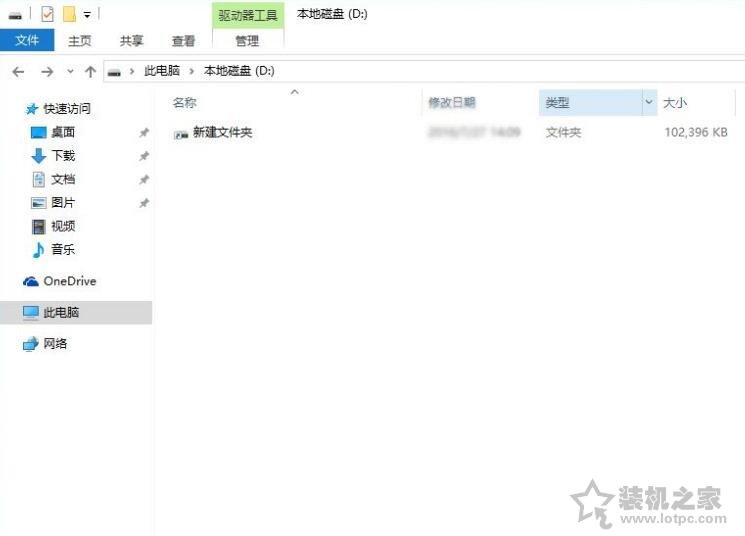The height and width of the screenshot is (536, 745).
Task: Click the pin icon next to 桌面
Action: point(143,133)
